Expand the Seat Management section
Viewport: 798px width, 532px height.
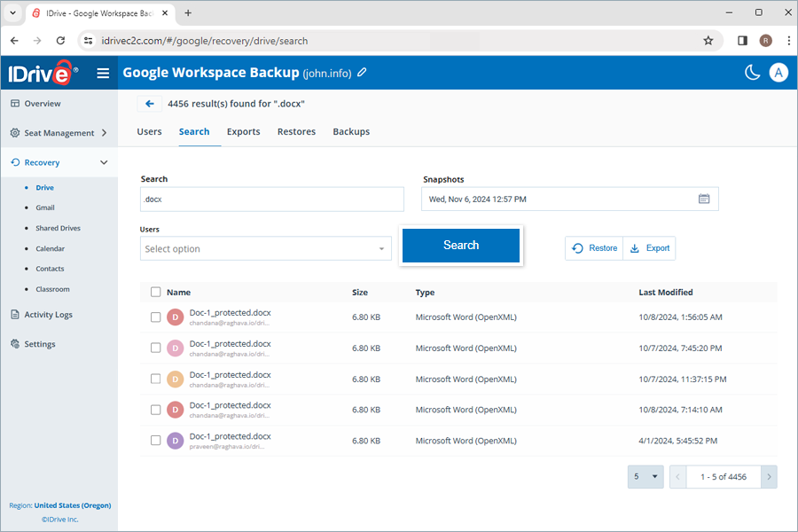(59, 132)
